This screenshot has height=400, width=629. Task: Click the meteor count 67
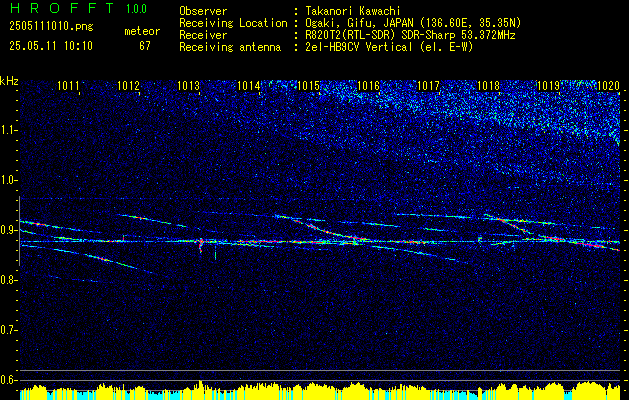[144, 45]
